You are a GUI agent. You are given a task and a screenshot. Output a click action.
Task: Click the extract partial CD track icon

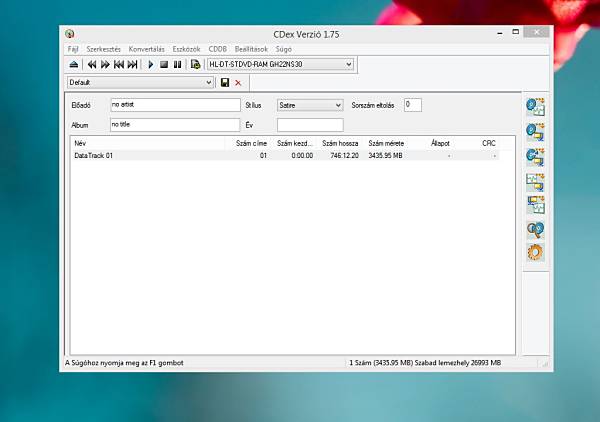click(x=535, y=157)
